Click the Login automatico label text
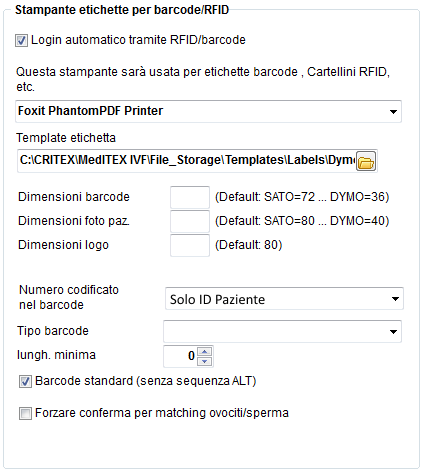 click(138, 40)
